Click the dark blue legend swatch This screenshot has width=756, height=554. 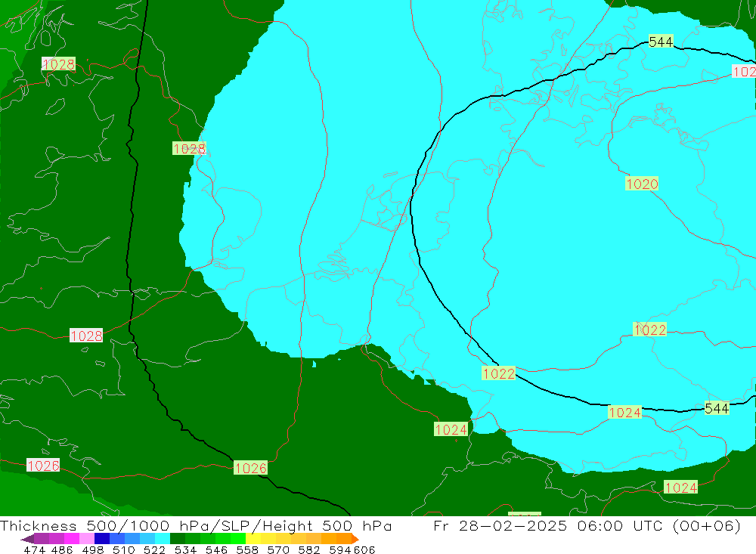(102, 539)
